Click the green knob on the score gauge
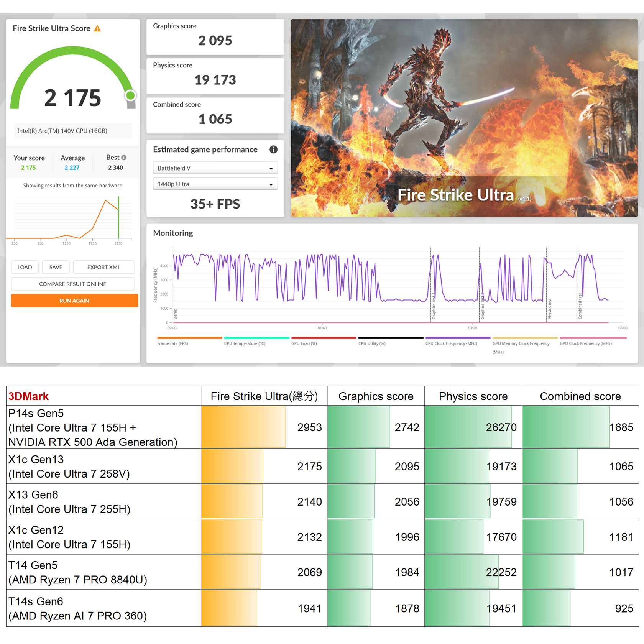Image resolution: width=644 pixels, height=644 pixels. (131, 95)
